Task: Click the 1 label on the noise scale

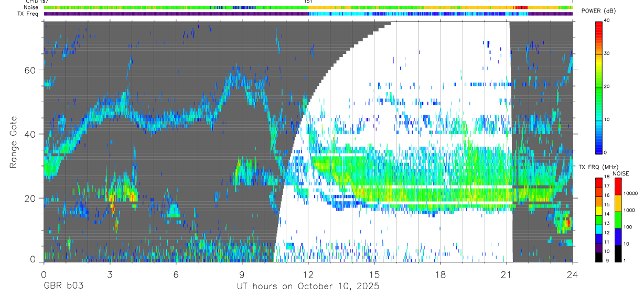Action: point(625,260)
